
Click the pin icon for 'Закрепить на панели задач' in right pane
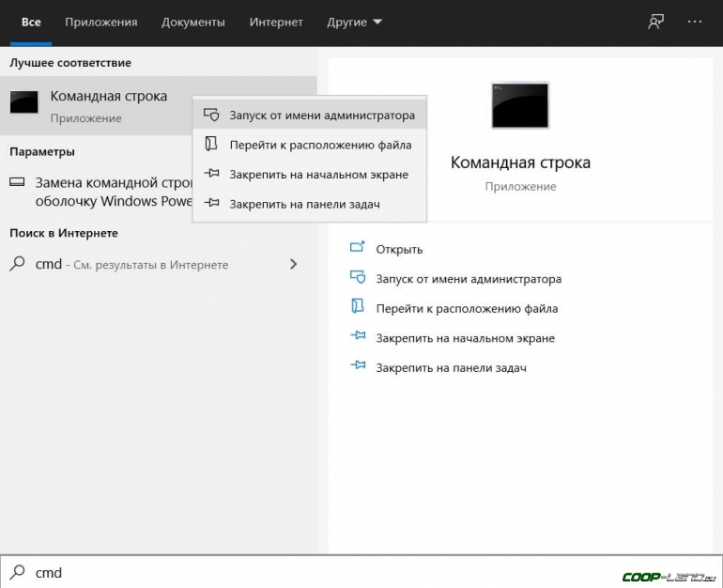point(357,367)
